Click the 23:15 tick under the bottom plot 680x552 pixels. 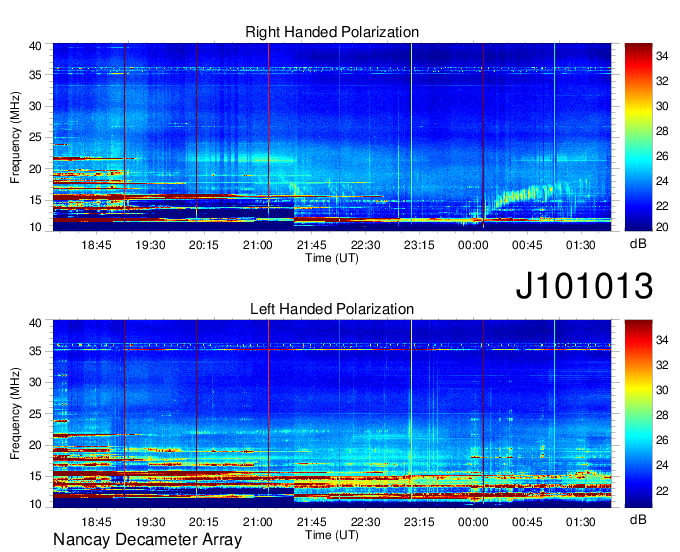coord(419,522)
